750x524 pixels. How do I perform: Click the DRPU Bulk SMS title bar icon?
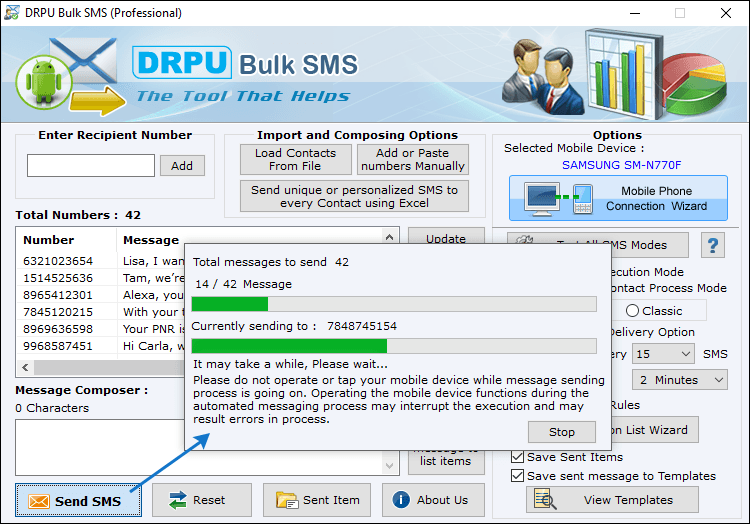(12, 13)
